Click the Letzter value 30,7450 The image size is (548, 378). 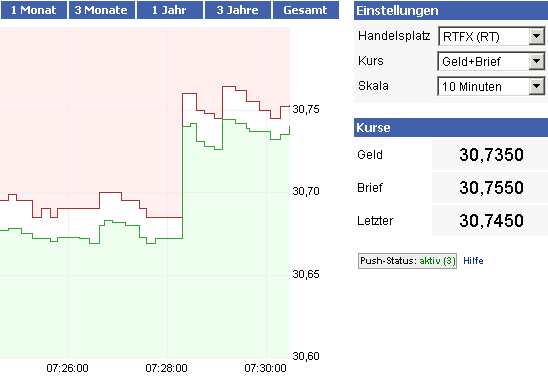tap(491, 220)
